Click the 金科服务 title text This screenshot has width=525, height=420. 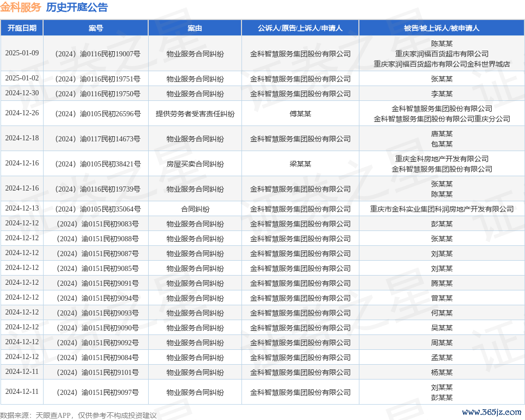click(x=21, y=7)
